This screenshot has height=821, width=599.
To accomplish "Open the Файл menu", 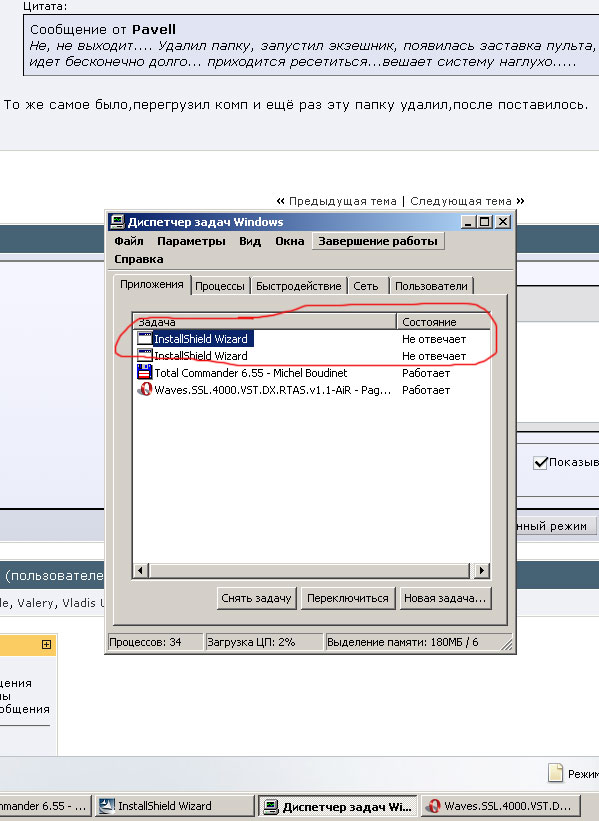I will (x=129, y=241).
